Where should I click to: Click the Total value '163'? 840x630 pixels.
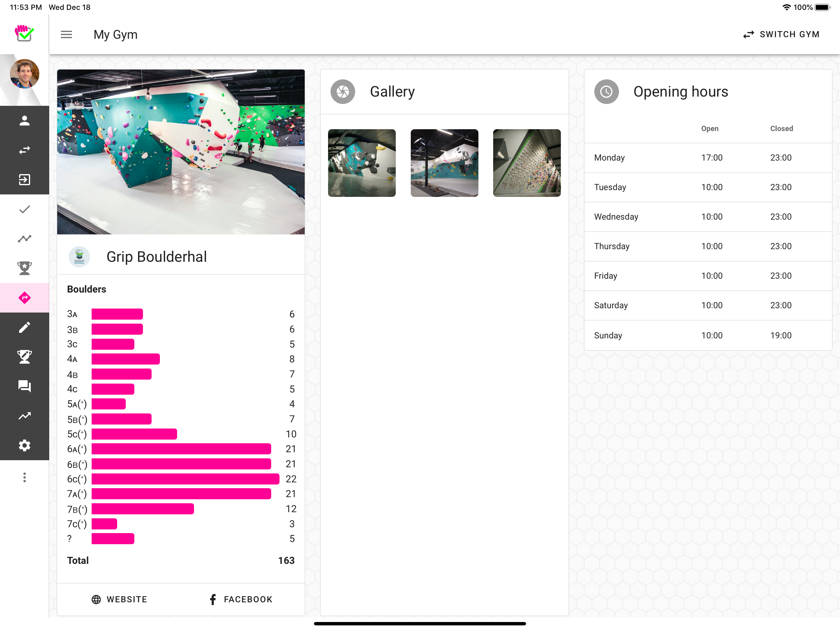[x=286, y=560]
